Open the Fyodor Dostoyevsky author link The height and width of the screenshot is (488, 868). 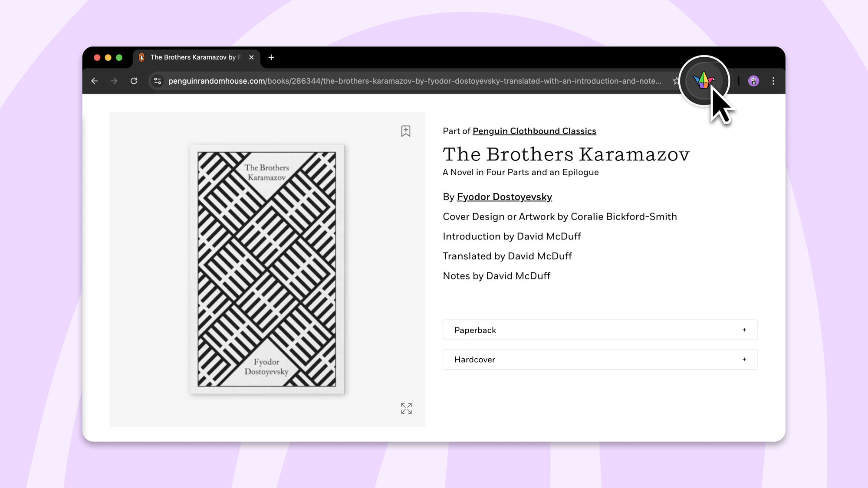click(504, 197)
